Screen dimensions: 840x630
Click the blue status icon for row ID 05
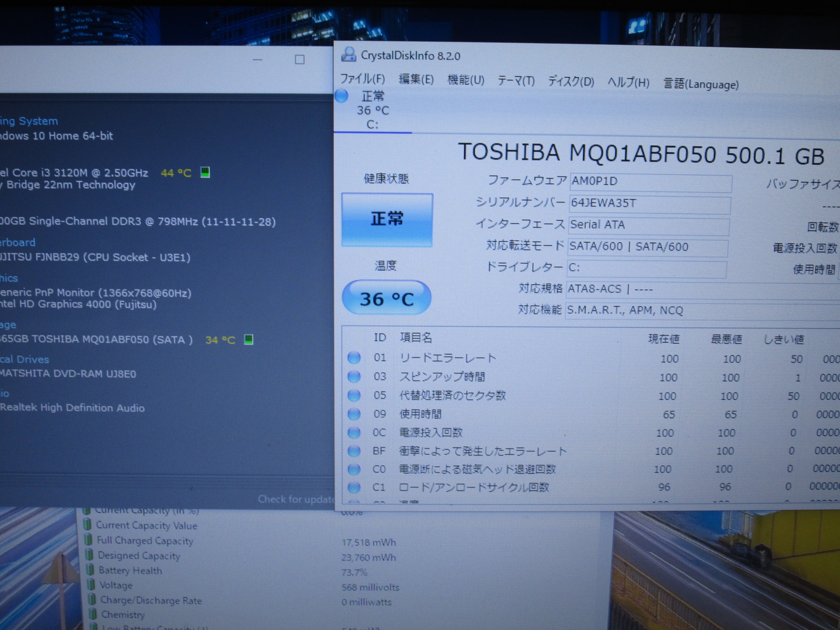tap(354, 395)
